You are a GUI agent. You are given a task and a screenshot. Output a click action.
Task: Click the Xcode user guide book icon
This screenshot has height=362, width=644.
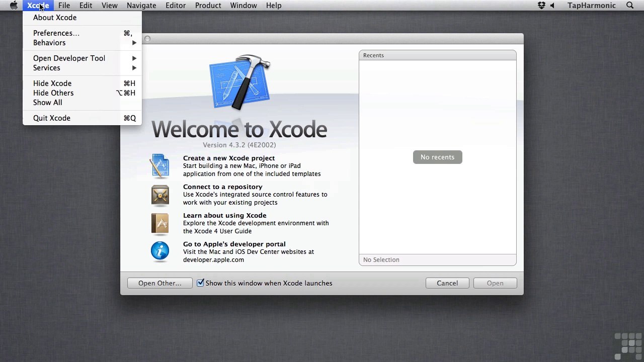coord(160,224)
